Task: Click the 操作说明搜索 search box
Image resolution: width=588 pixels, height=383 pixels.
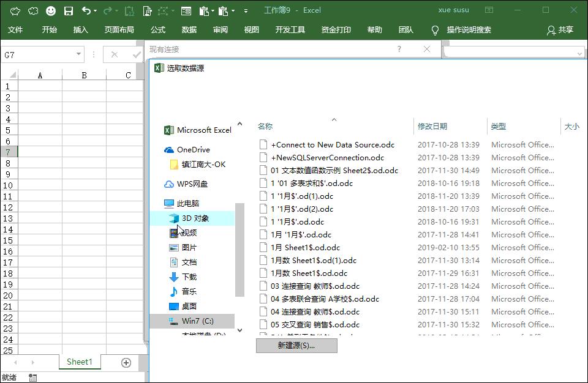Action: (x=469, y=30)
